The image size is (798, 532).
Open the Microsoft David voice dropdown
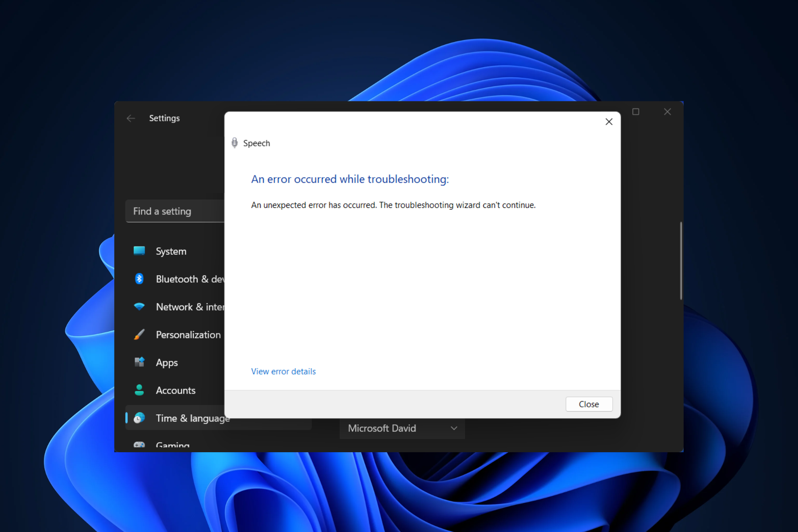click(402, 429)
